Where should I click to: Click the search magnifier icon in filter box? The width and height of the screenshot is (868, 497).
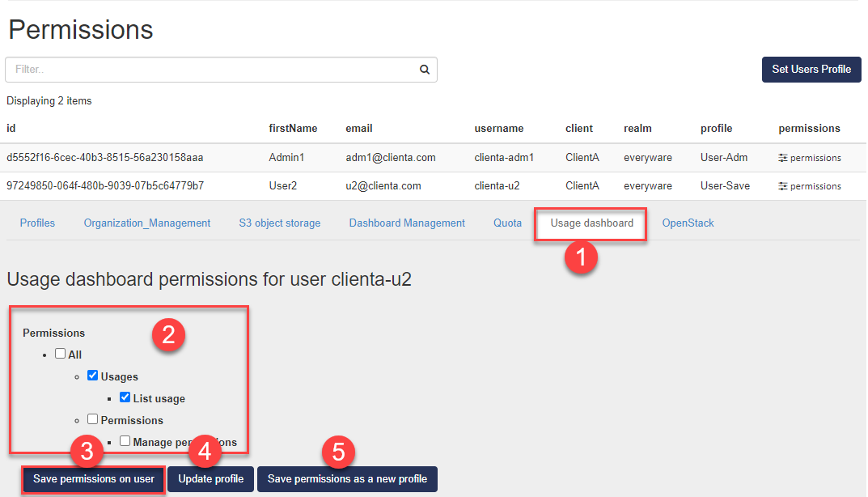(x=424, y=70)
